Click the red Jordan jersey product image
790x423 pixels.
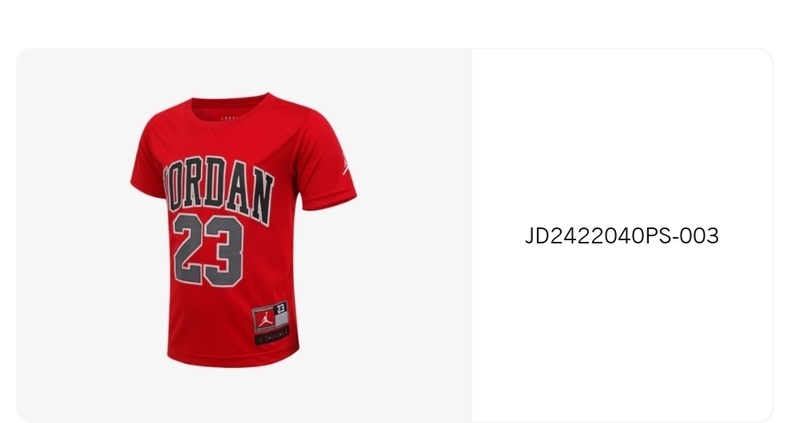pyautogui.click(x=243, y=230)
